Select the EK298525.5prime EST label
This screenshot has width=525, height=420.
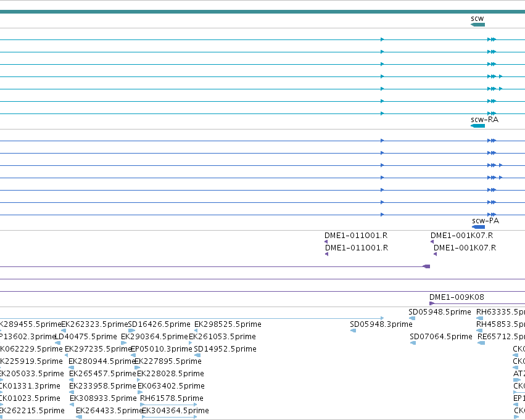228,324
